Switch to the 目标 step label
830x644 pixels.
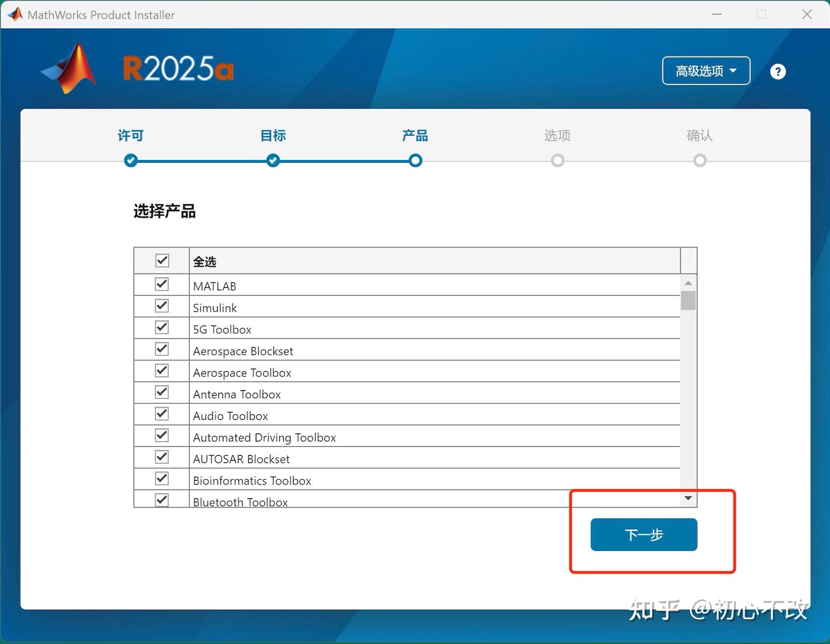pos(273,136)
